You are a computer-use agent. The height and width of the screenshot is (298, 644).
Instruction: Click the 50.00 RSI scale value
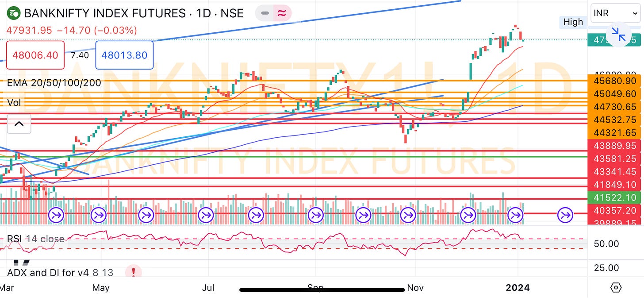[x=606, y=244]
